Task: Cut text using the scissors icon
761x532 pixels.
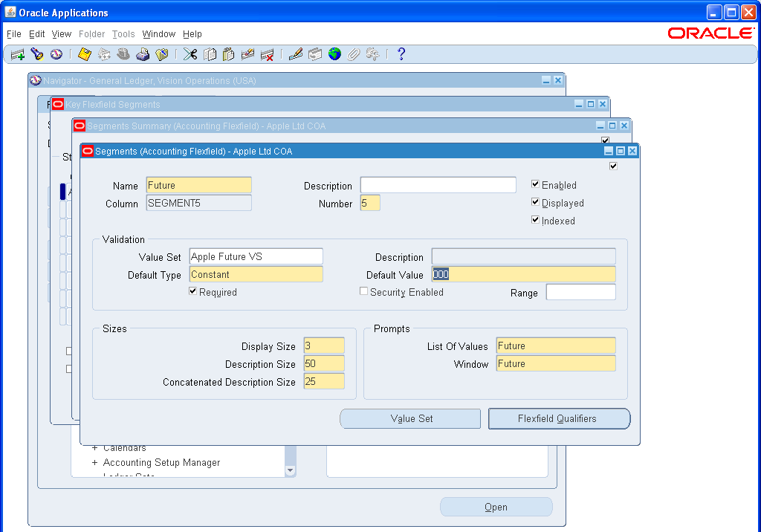Action: [x=189, y=53]
